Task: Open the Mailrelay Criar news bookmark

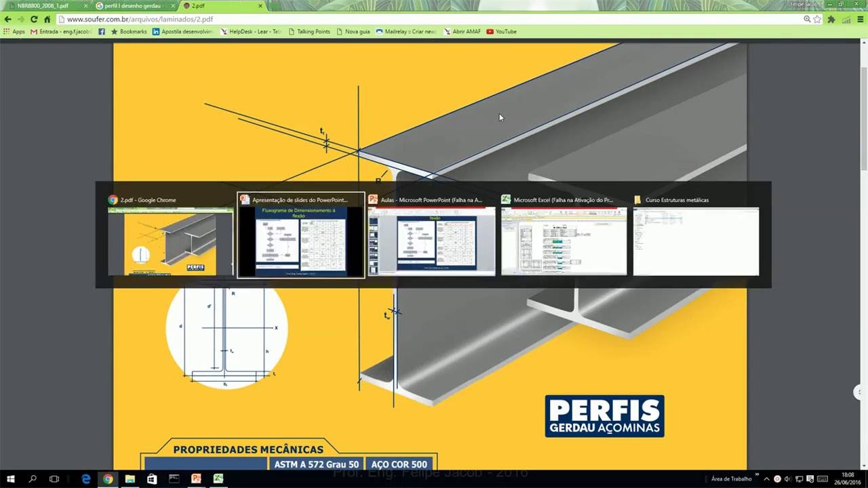Action: [406, 31]
